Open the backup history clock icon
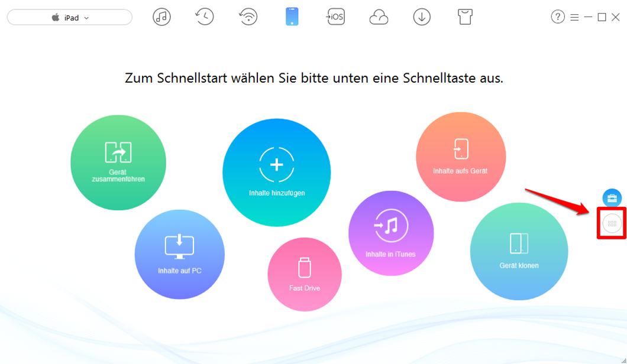The height and width of the screenshot is (364, 627). [x=204, y=17]
